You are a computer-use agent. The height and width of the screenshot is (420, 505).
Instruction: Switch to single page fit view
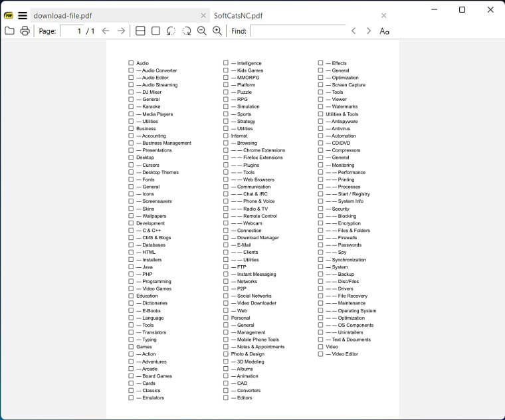tap(155, 31)
